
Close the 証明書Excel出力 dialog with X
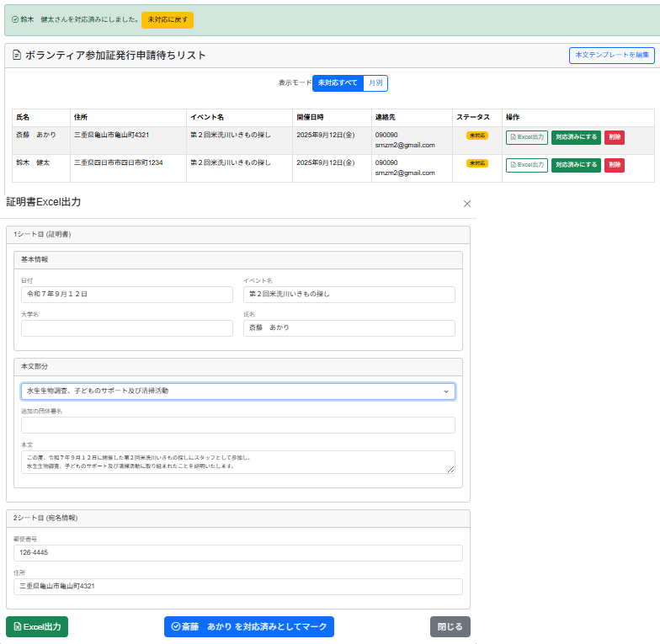click(467, 204)
